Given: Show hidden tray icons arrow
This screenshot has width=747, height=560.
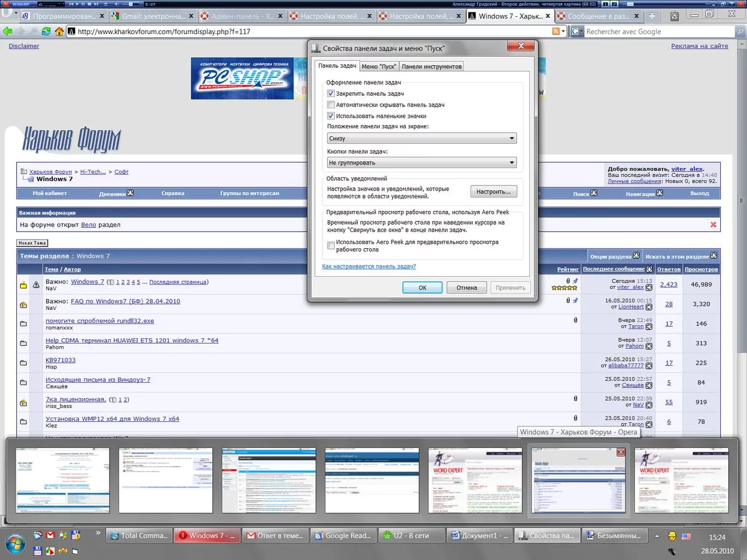Looking at the screenshot, I should coord(656,536).
